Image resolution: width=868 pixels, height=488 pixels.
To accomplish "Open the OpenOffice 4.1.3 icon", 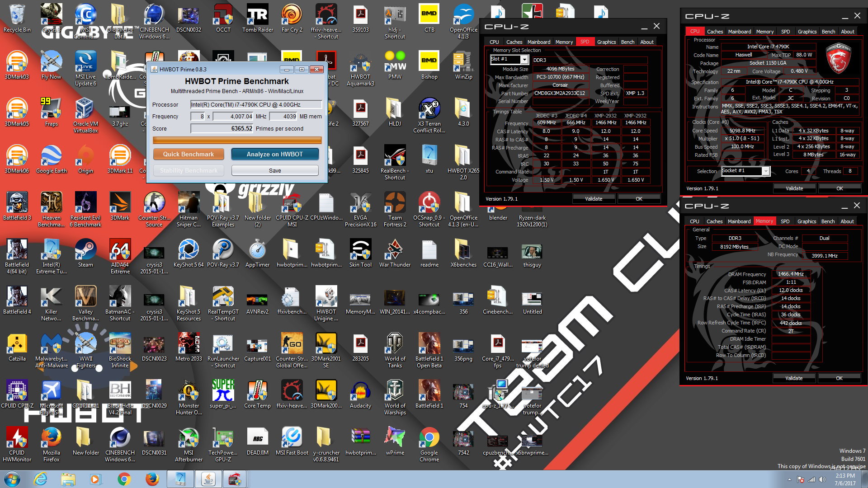I will [463, 22].
